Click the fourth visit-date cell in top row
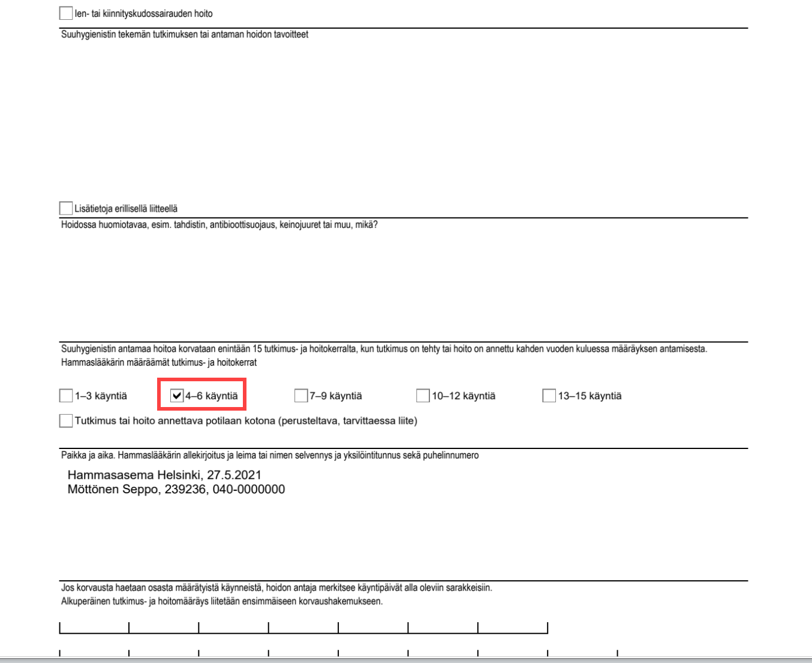The height and width of the screenshot is (663, 812). coord(303,625)
